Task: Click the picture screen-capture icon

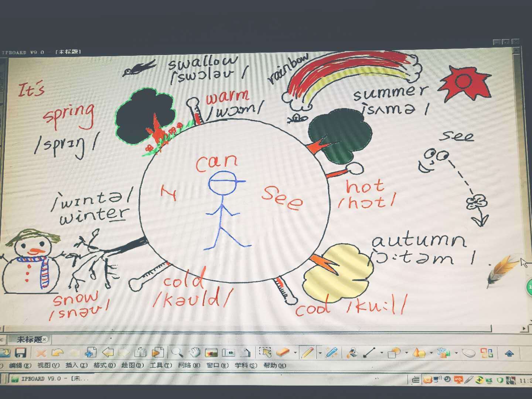Action: [x=211, y=353]
